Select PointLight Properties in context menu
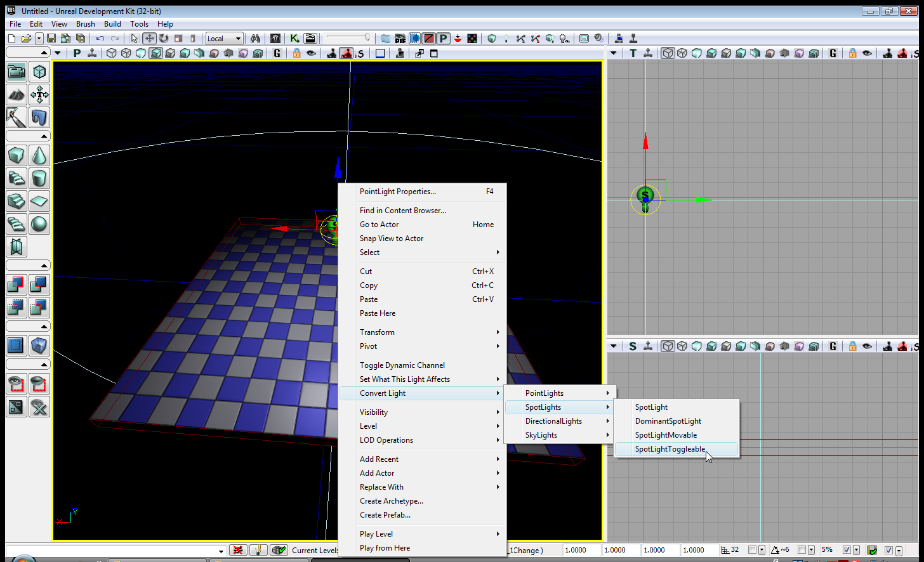 (x=397, y=192)
